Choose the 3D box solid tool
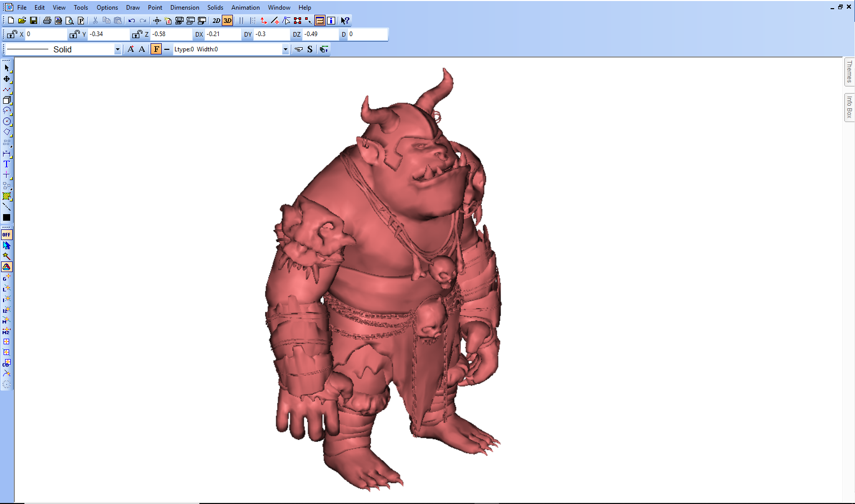The height and width of the screenshot is (504, 855). 7,100
